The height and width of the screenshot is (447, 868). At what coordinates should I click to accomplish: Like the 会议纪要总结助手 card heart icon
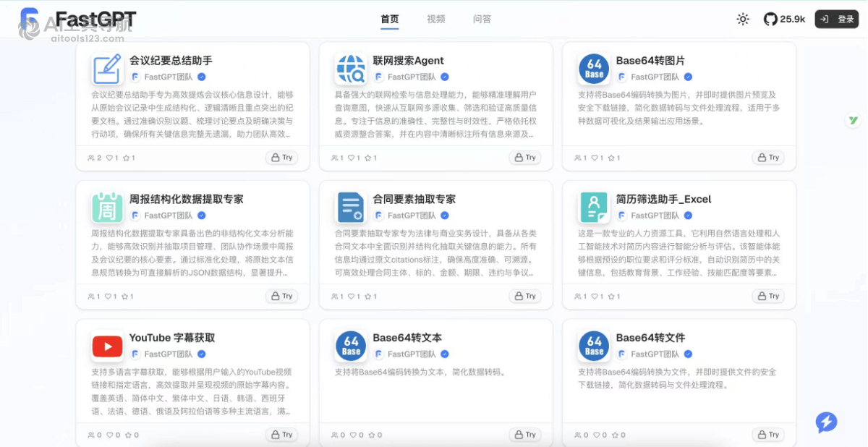click(x=110, y=158)
